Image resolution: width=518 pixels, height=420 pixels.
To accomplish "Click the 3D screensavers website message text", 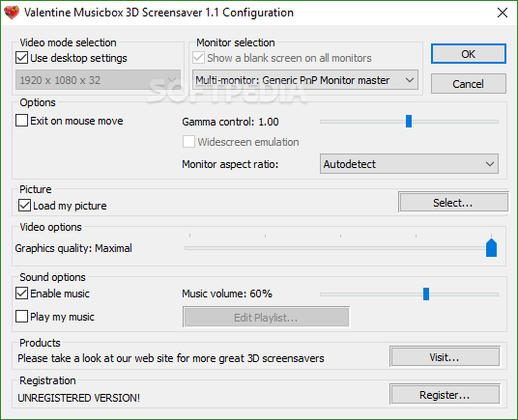I will click(171, 358).
